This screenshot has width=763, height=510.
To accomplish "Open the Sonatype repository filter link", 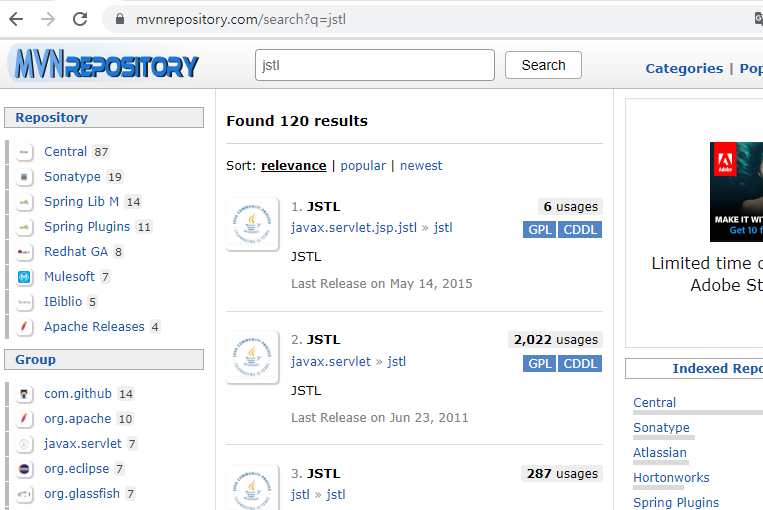I will (x=72, y=177).
